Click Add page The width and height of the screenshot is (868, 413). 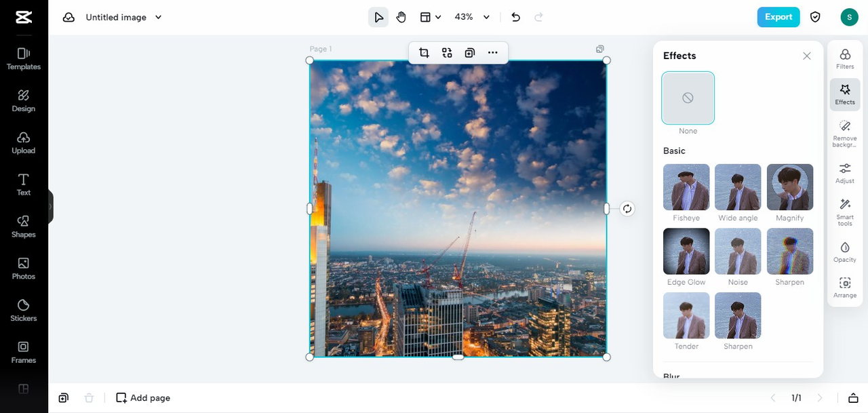[143, 398]
